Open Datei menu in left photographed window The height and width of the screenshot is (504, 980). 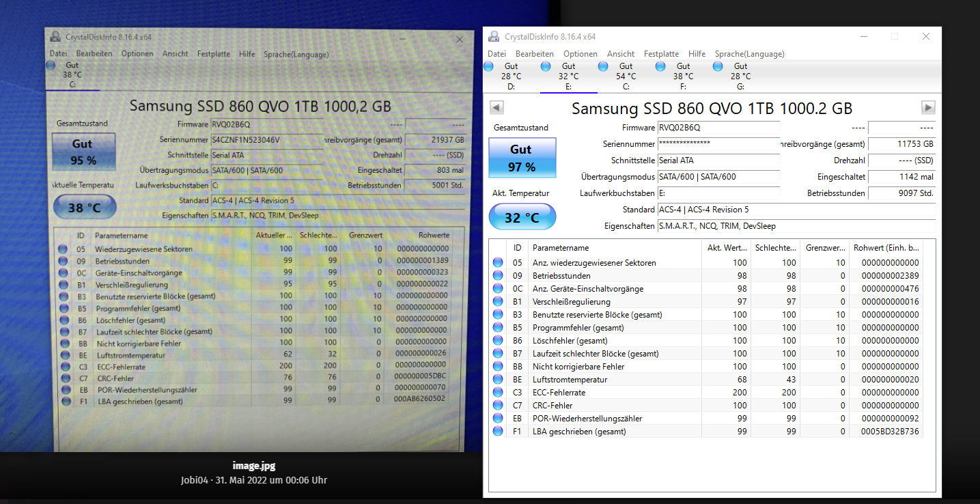58,54
